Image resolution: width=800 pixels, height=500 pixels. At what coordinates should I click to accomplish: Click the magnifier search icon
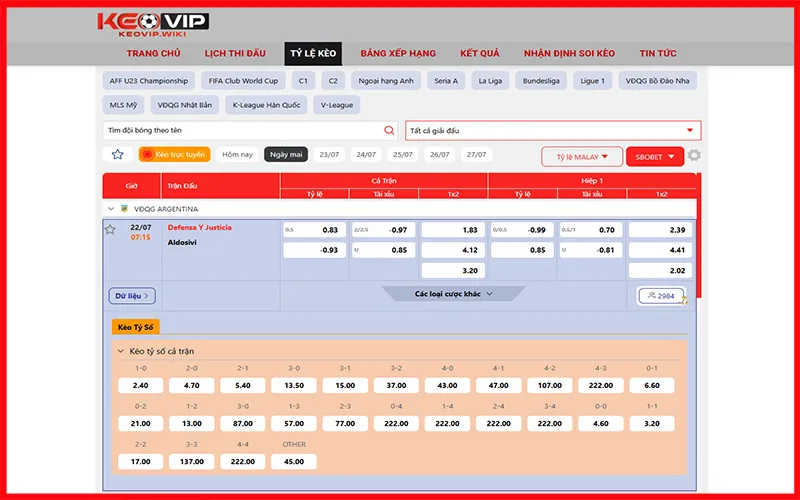point(390,130)
